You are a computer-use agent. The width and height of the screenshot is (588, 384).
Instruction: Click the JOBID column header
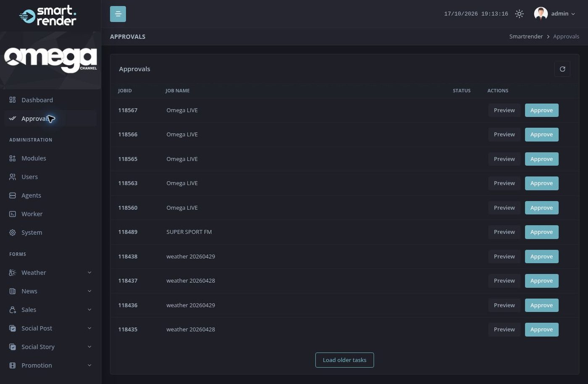[125, 91]
